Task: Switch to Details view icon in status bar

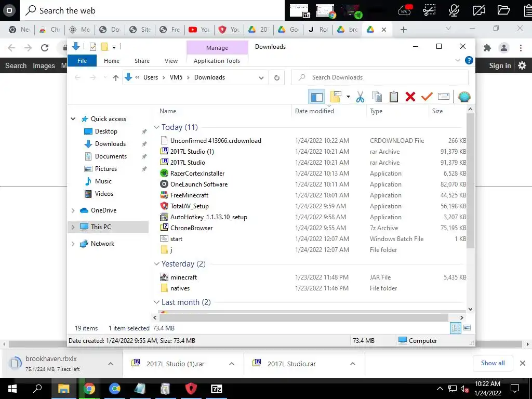Action: [x=456, y=328]
